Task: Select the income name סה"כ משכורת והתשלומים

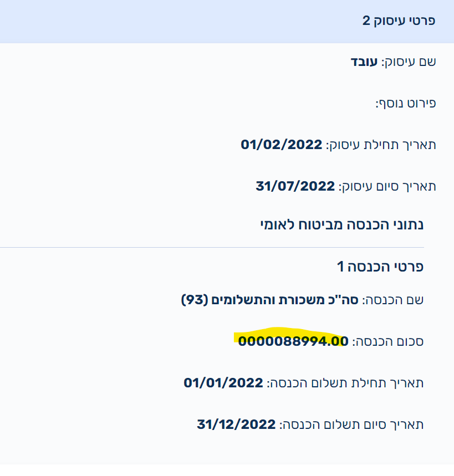Action: click(288, 300)
